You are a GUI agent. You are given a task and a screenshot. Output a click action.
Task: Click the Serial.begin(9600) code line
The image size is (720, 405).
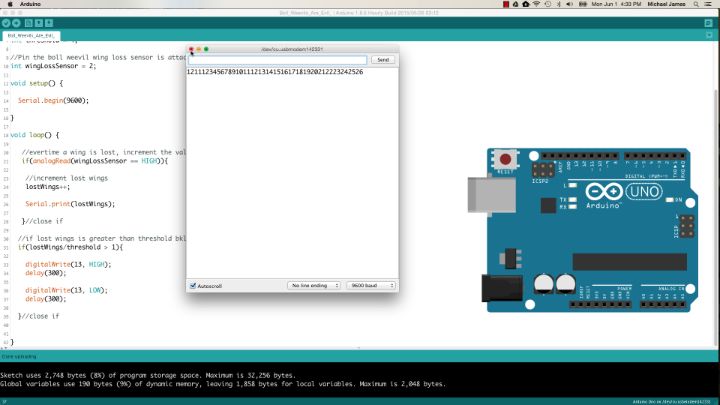click(53, 101)
